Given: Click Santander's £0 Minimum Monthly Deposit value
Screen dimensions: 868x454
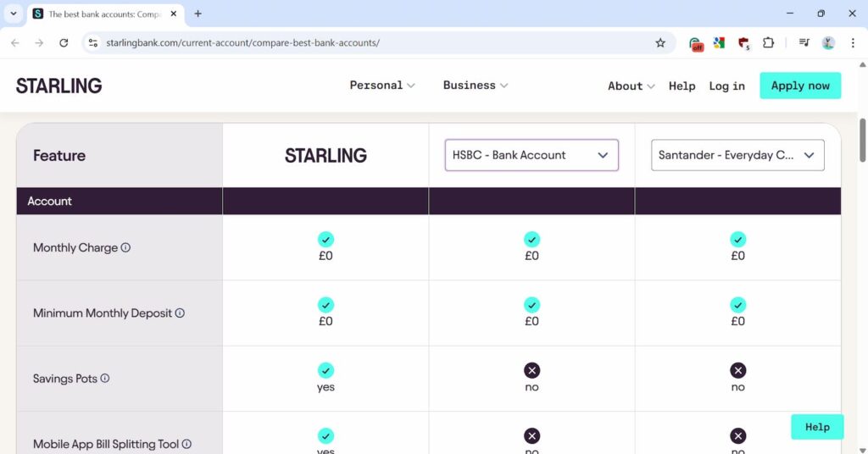Looking at the screenshot, I should coord(738,321).
